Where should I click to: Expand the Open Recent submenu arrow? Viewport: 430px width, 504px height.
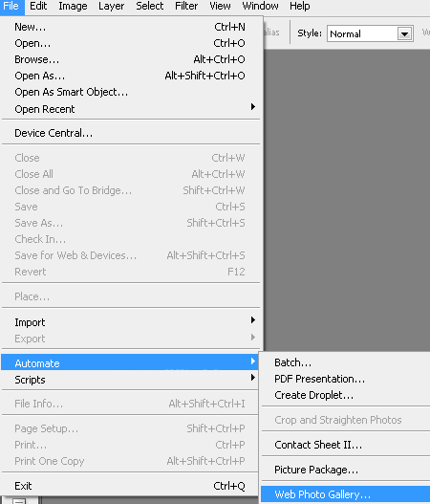pos(253,107)
